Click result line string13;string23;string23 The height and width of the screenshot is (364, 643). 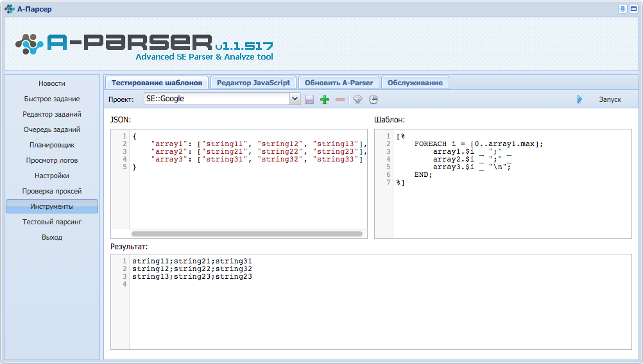192,277
